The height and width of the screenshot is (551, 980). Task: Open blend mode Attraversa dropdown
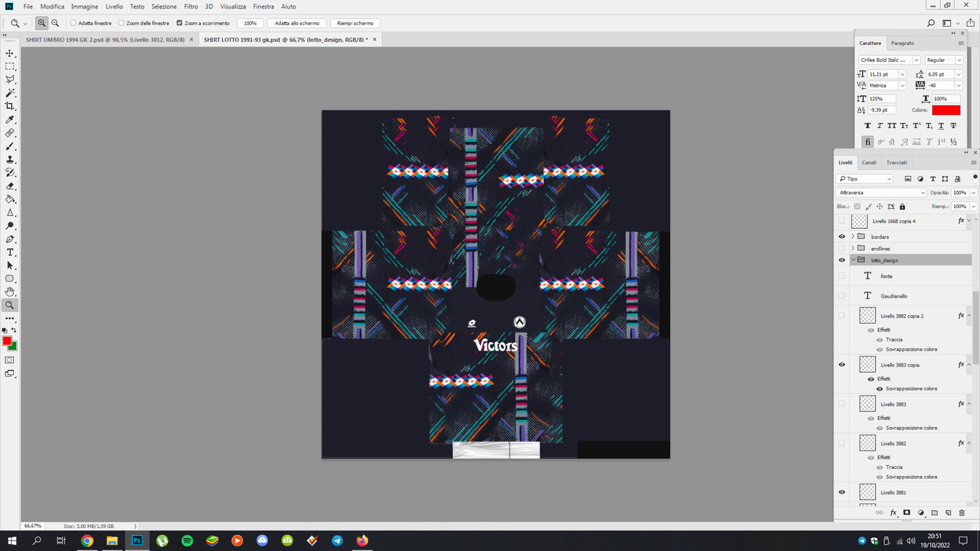(882, 193)
